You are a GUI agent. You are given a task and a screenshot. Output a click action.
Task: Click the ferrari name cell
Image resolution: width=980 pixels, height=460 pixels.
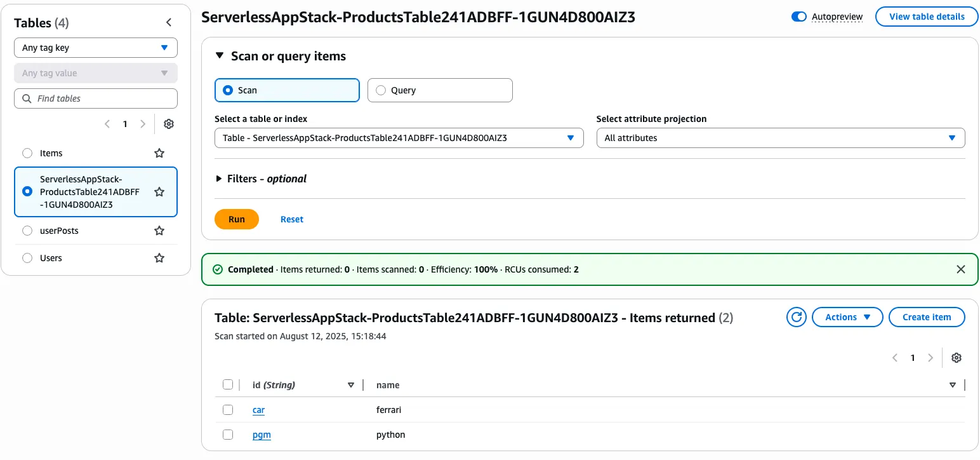click(389, 410)
